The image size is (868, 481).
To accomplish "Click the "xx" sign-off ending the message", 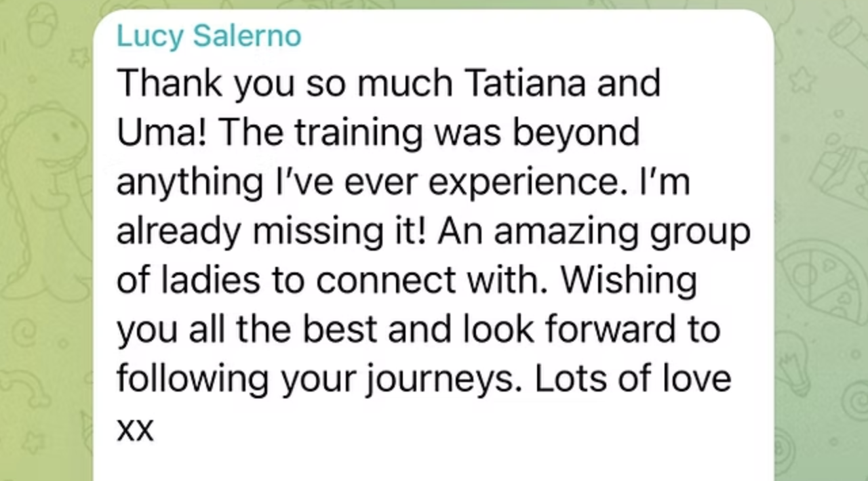I will click(135, 429).
